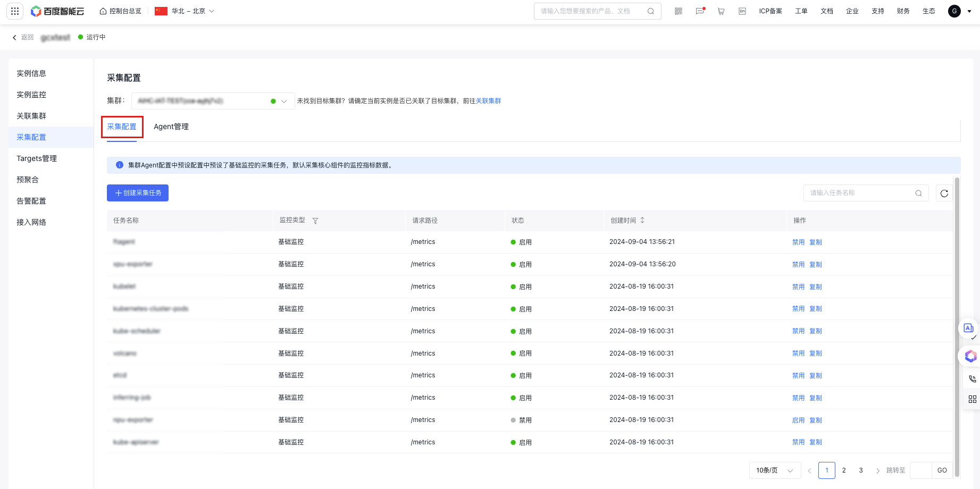Click the 跳转至 page number input
The image size is (980, 489).
tap(920, 470)
